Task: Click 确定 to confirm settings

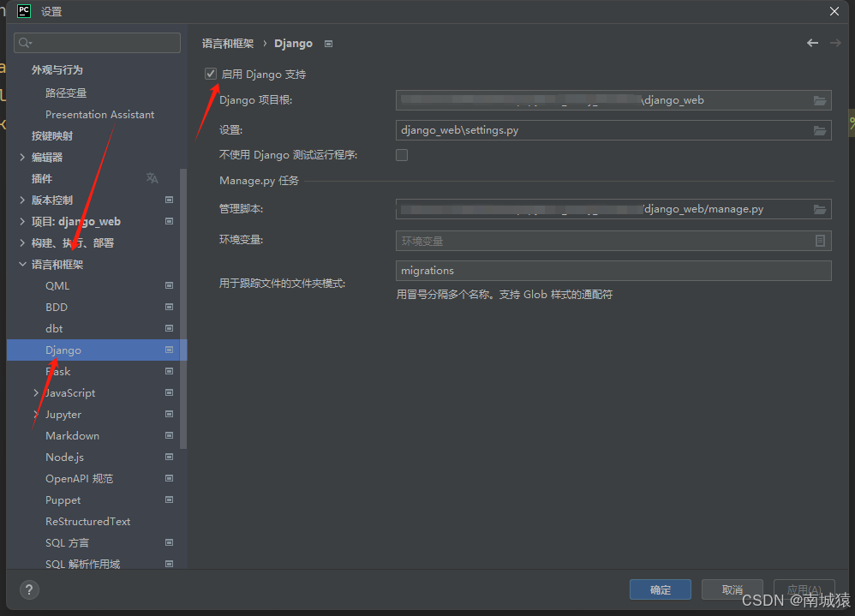Action: pos(661,589)
